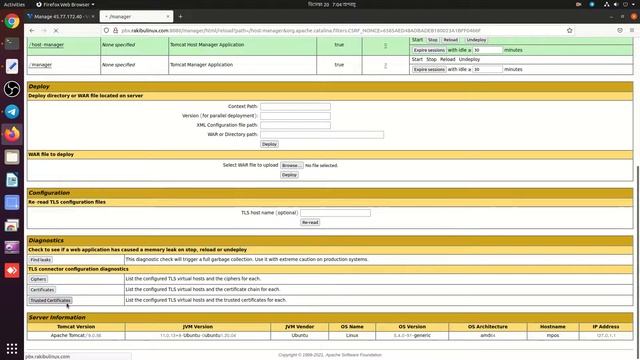Open the system volume indicator
This screenshot has width=640, height=360.
pyautogui.click(x=616, y=4)
